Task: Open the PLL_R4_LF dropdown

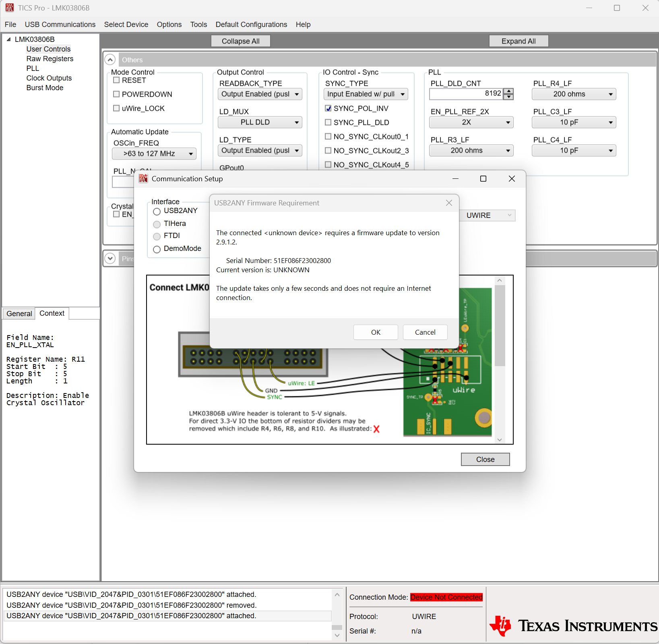Action: [574, 94]
